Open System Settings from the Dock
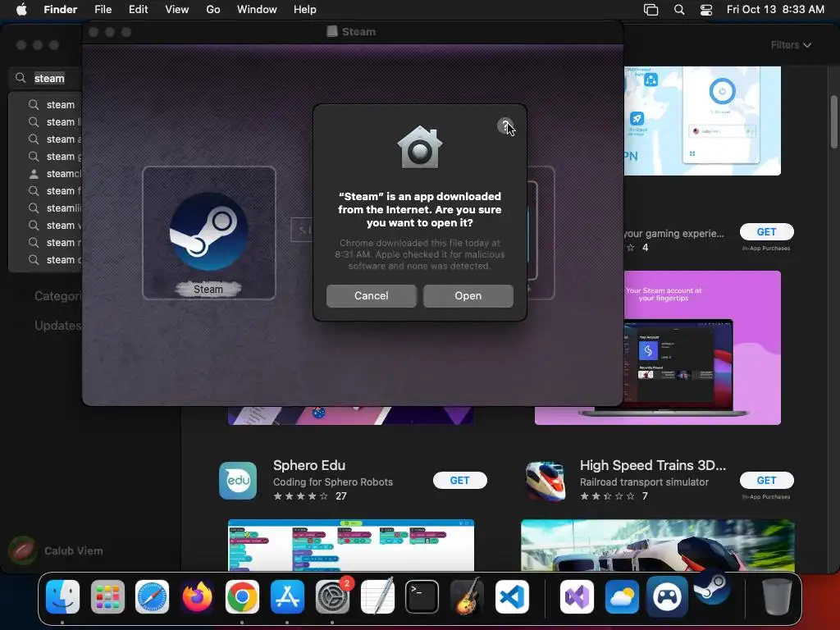840x630 pixels. coord(332,597)
